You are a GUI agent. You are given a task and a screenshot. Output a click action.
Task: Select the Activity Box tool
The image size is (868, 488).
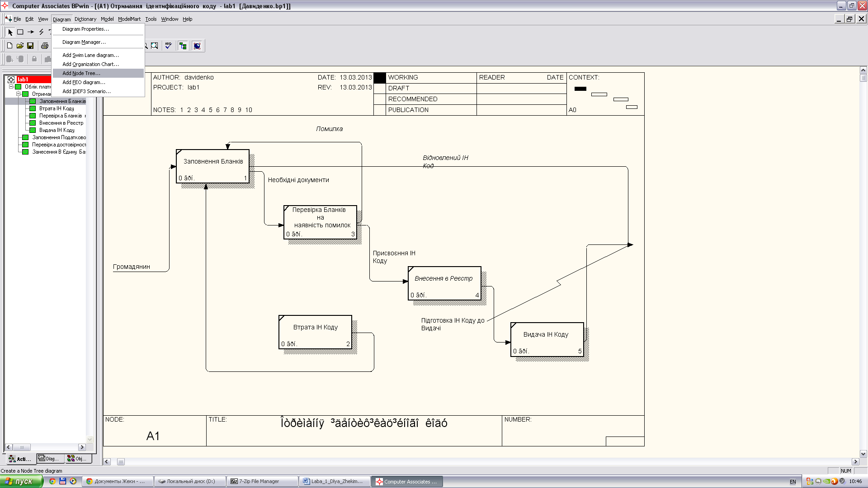click(x=20, y=32)
